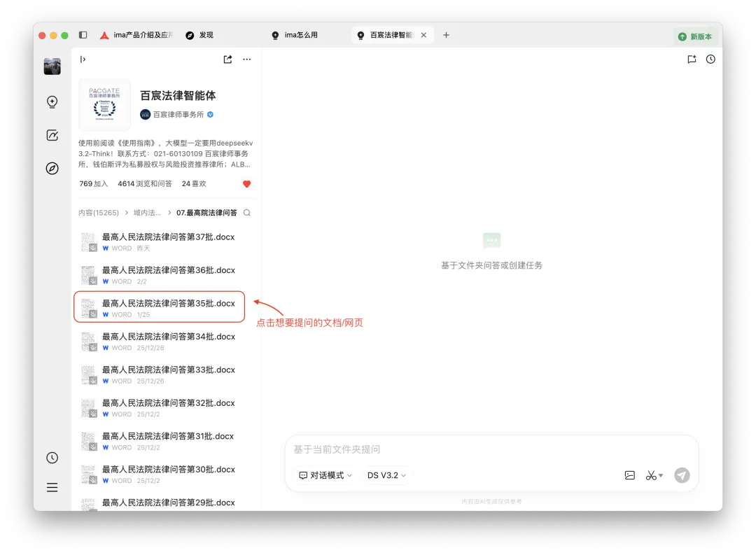Open 最高人民法院法律问答第32批.docx

tap(166, 408)
